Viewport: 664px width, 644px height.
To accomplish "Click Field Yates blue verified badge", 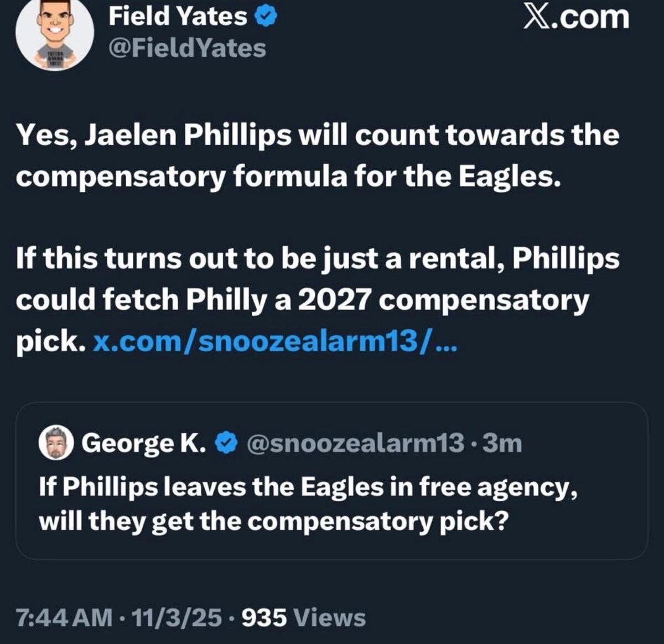I will [266, 17].
